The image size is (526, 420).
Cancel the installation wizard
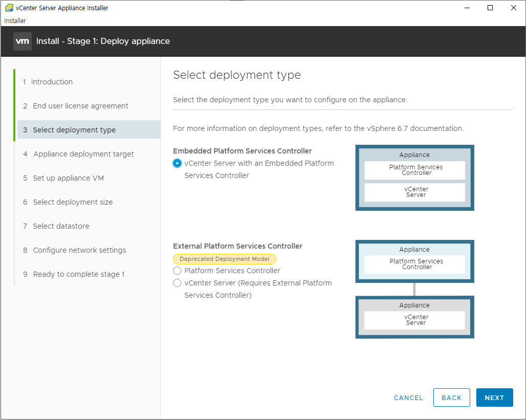pyautogui.click(x=408, y=398)
